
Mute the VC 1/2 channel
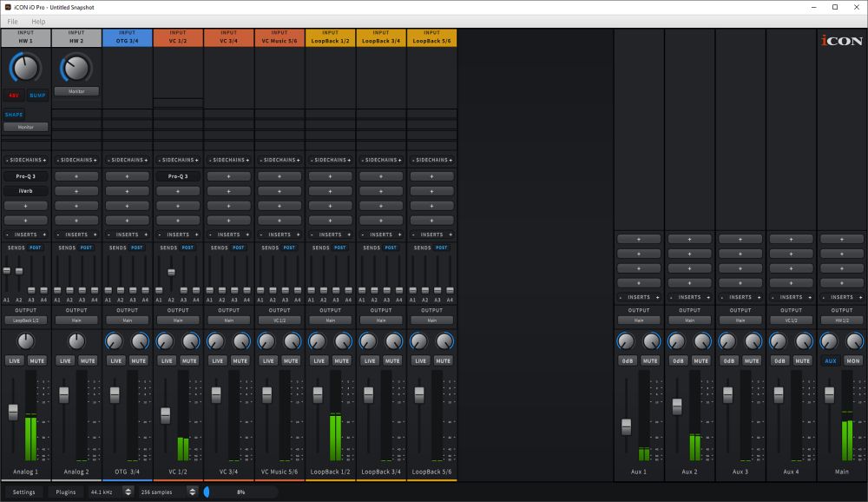[190, 360]
